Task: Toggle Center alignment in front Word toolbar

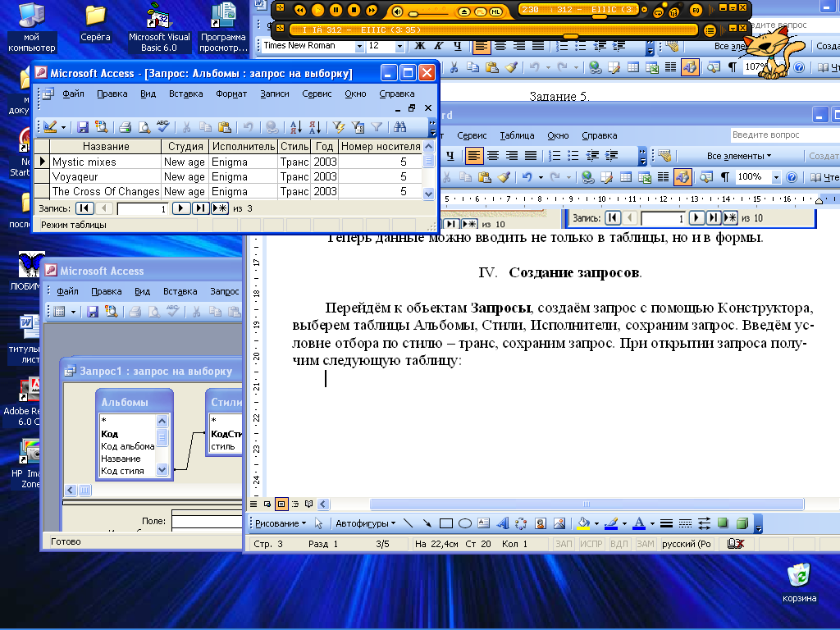Action: click(493, 156)
